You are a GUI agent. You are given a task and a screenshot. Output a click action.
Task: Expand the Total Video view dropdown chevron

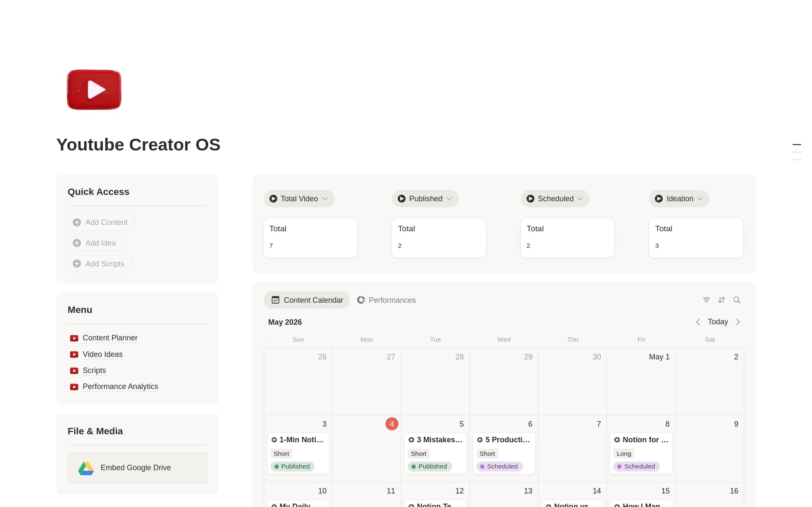325,199
